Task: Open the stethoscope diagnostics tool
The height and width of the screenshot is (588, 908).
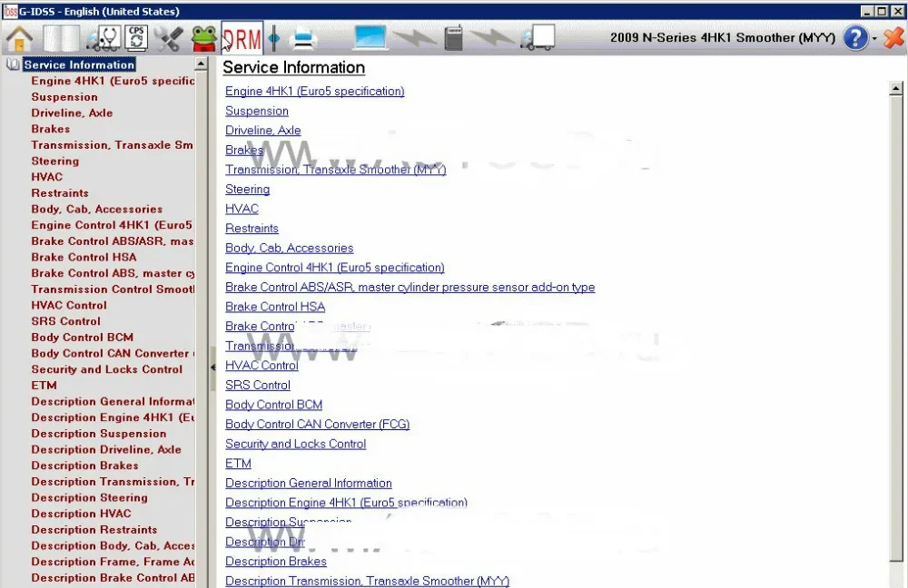Action: pyautogui.click(x=104, y=38)
